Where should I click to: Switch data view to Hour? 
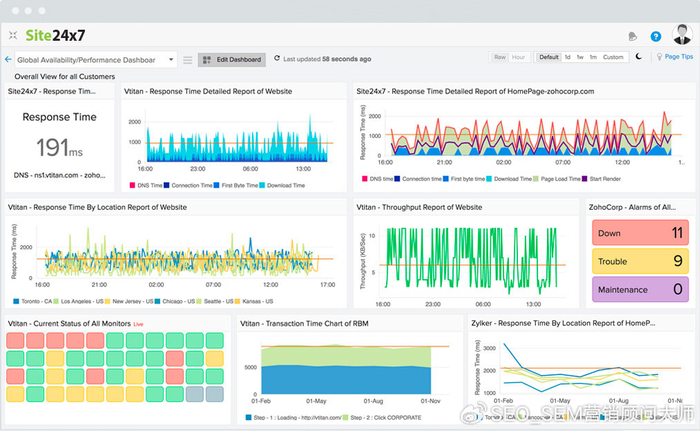click(518, 57)
